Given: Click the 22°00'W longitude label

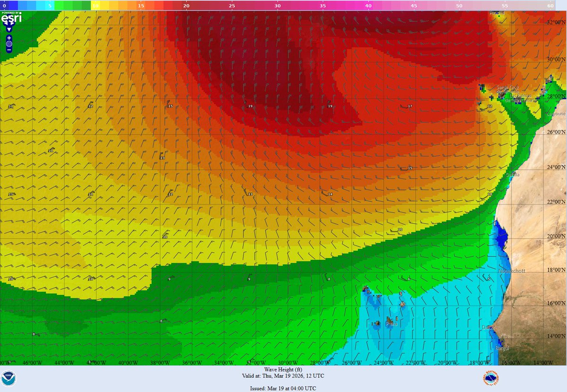Looking at the screenshot, I should click(x=416, y=362).
